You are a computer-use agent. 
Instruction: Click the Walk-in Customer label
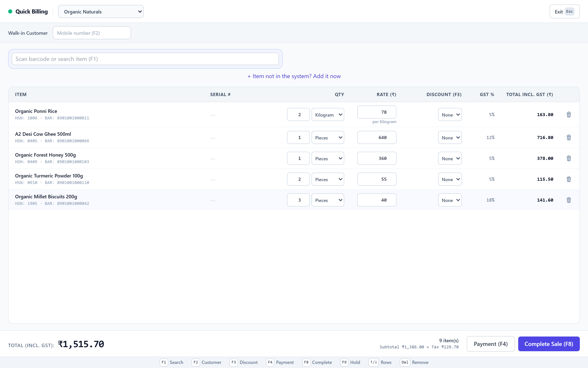(28, 33)
